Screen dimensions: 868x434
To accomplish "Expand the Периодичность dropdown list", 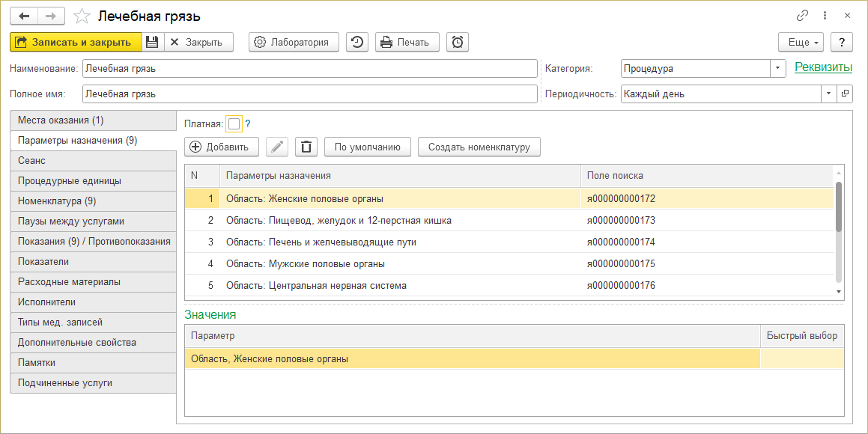I will (x=829, y=94).
